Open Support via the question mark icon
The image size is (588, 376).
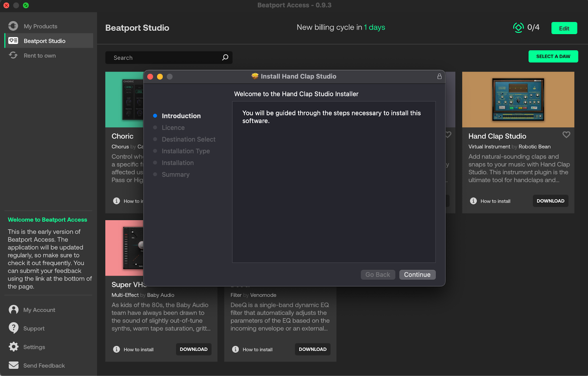point(14,328)
